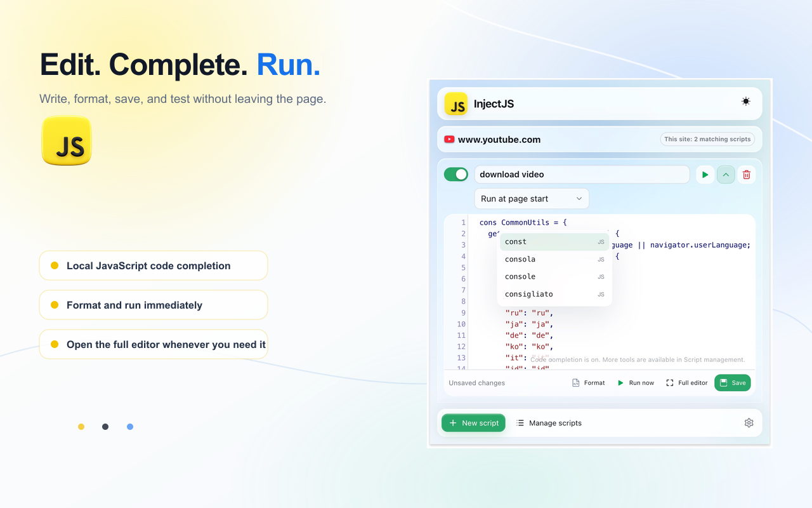Click Run now to execute script

[636, 383]
